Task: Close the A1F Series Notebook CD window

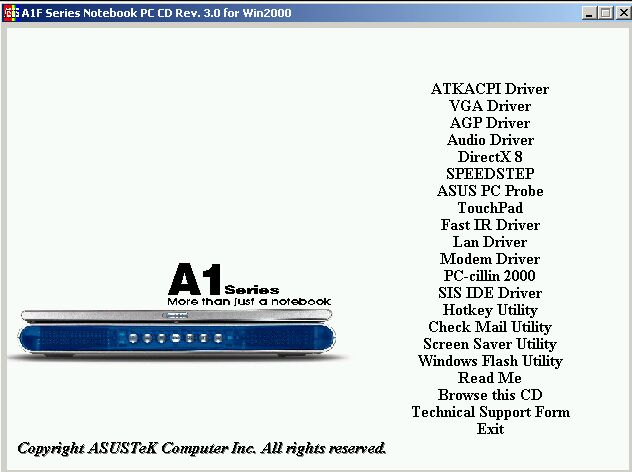Action: [x=623, y=13]
